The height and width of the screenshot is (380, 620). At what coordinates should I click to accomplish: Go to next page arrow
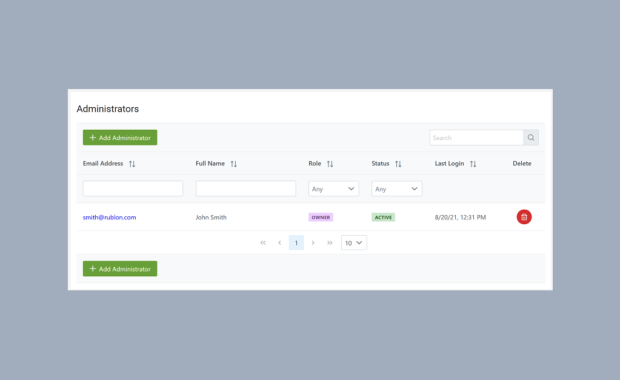[x=313, y=243]
